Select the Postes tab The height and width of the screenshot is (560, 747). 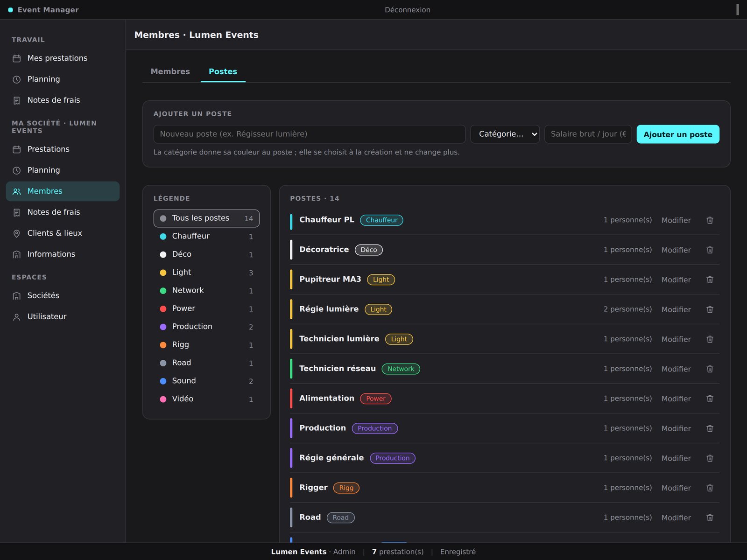click(x=223, y=71)
